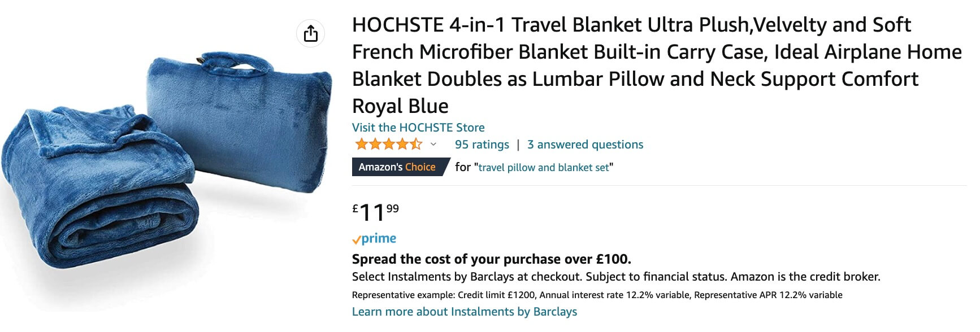
Task: Click the Royal Blue text ending the title
Action: (400, 106)
